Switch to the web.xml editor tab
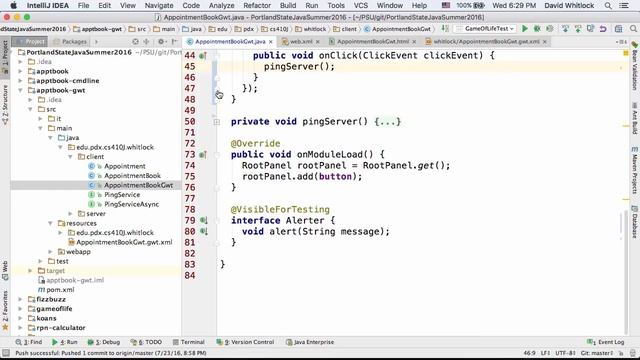Screen dimensions: 640x360 301,42
